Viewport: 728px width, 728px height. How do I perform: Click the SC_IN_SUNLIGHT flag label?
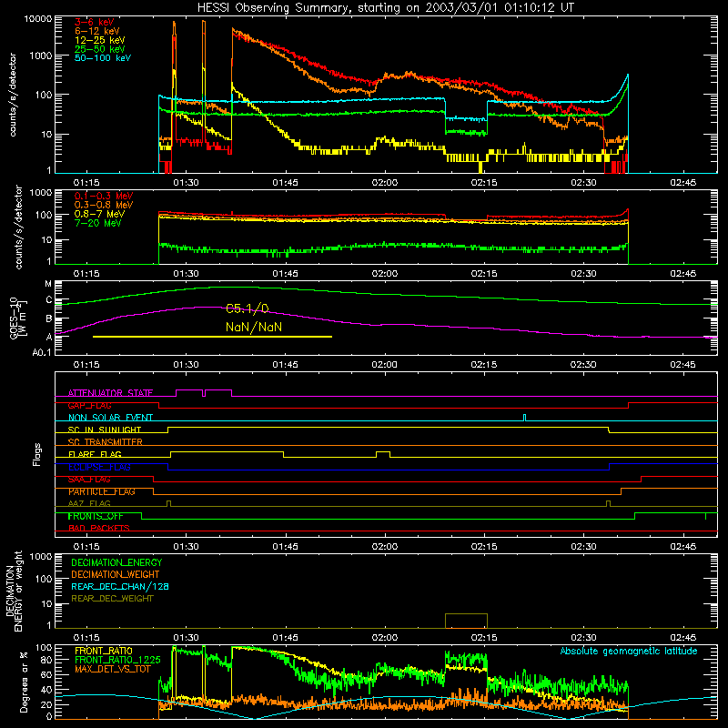tap(105, 430)
